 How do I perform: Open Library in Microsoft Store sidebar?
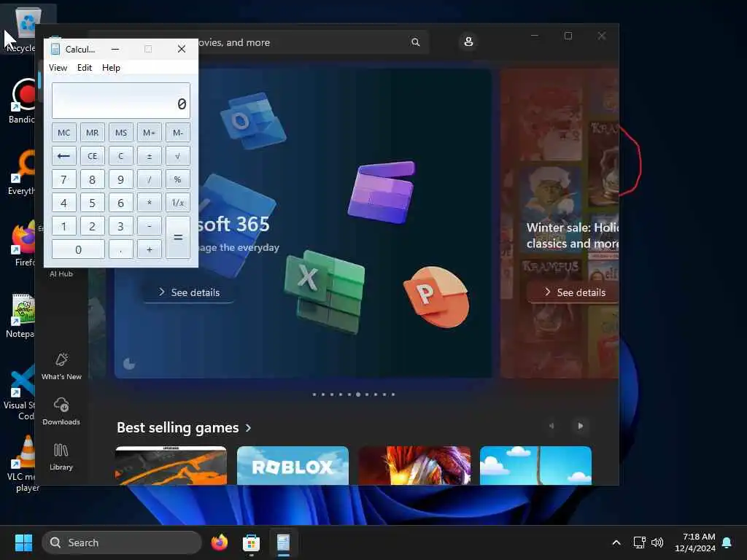click(61, 456)
